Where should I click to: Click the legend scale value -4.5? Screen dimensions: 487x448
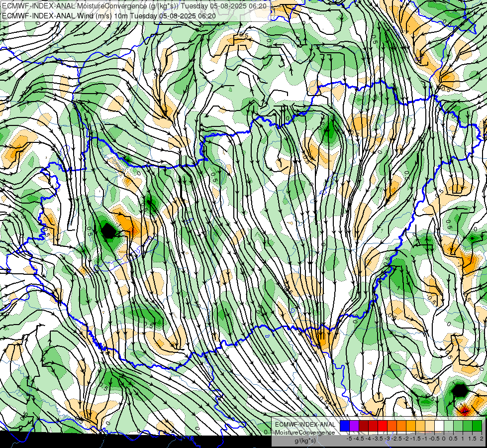tap(359, 439)
